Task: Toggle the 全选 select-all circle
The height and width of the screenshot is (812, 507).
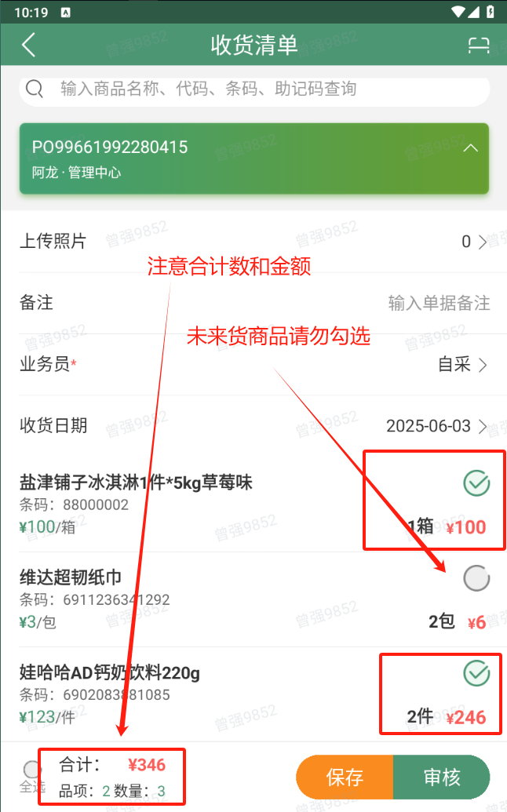Action: tap(31, 770)
